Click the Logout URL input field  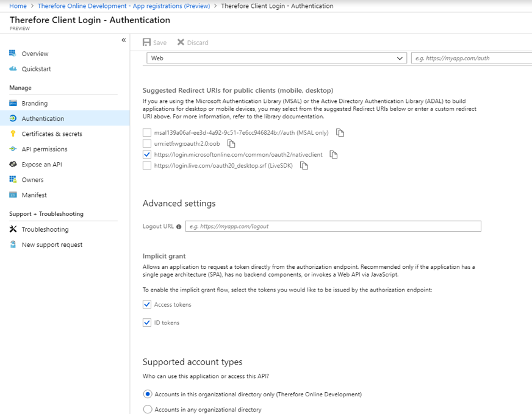coord(333,226)
